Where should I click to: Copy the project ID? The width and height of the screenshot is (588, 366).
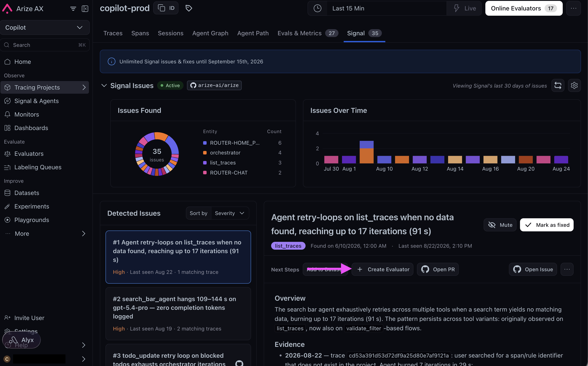point(166,8)
